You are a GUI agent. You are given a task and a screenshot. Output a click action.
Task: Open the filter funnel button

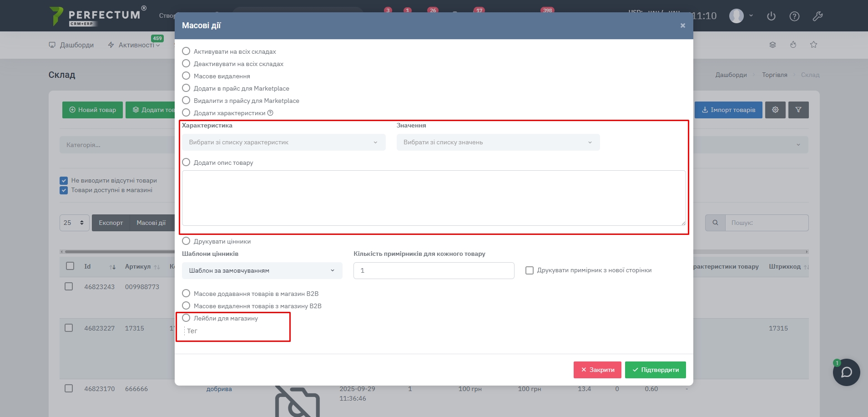tap(798, 110)
